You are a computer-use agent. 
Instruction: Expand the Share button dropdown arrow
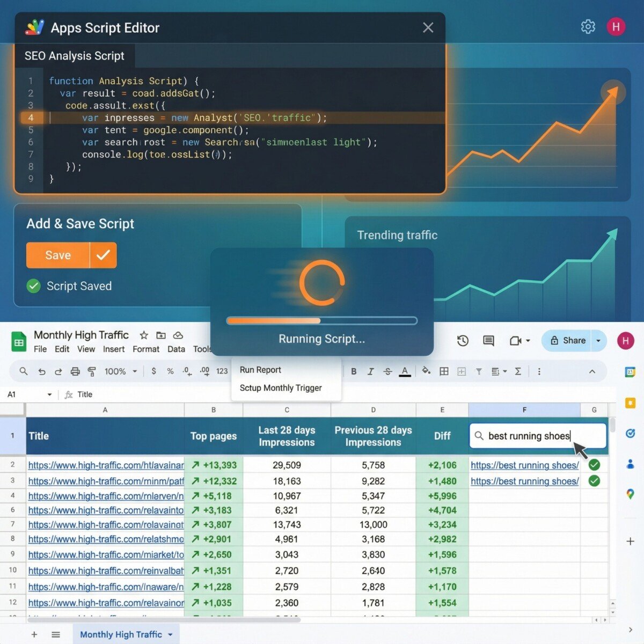coord(598,341)
